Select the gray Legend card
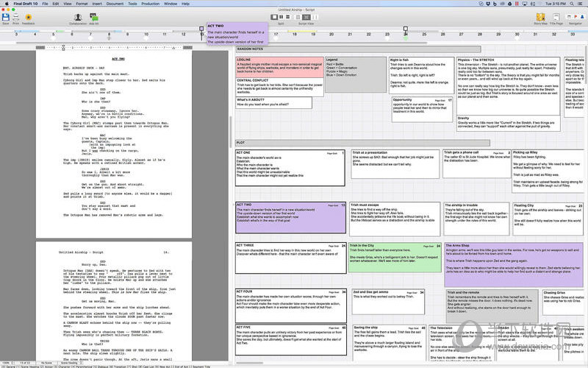Viewport: 588px width, 368px height. (x=356, y=74)
